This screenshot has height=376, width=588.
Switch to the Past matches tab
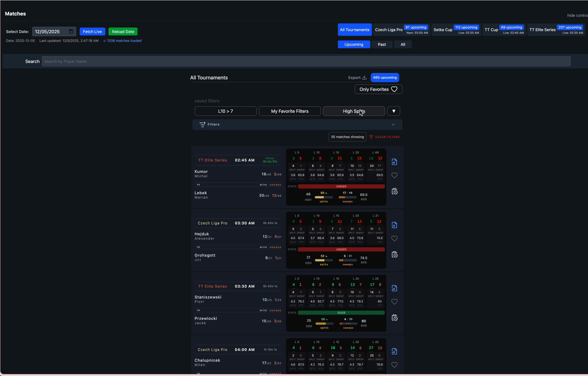381,44
